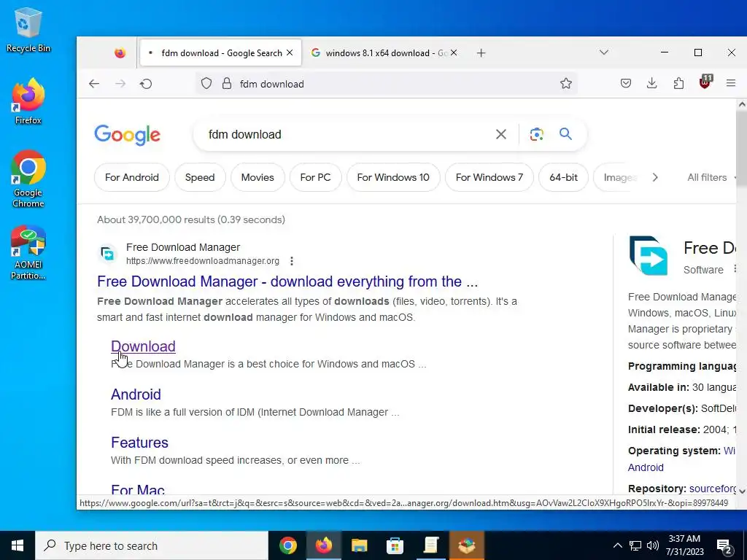Click the Google search magnifier button
The image size is (747, 560).
coord(565,134)
